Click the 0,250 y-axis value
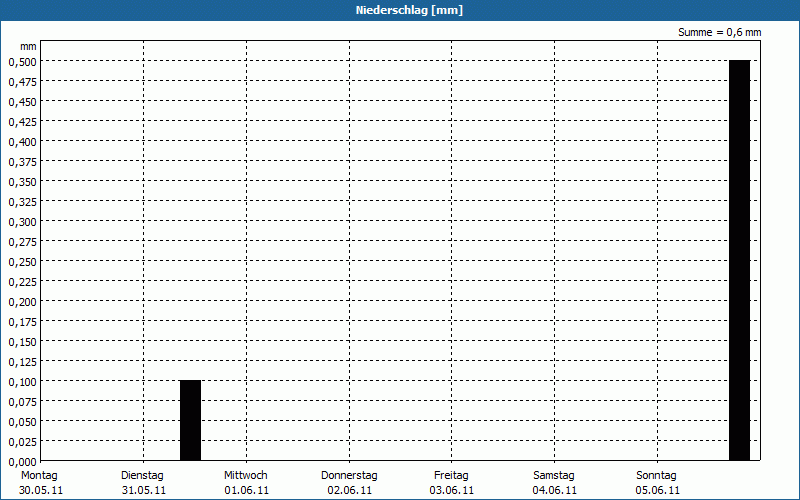The width and height of the screenshot is (800, 500). click(x=22, y=262)
